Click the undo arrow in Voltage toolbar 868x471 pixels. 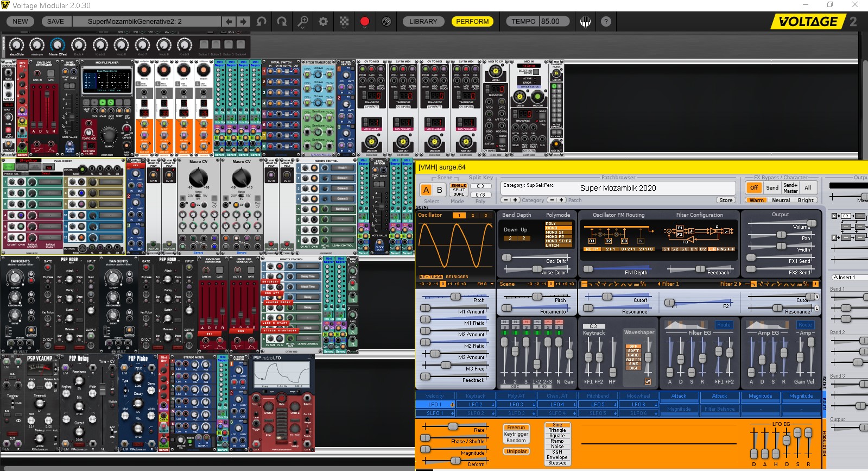point(262,22)
